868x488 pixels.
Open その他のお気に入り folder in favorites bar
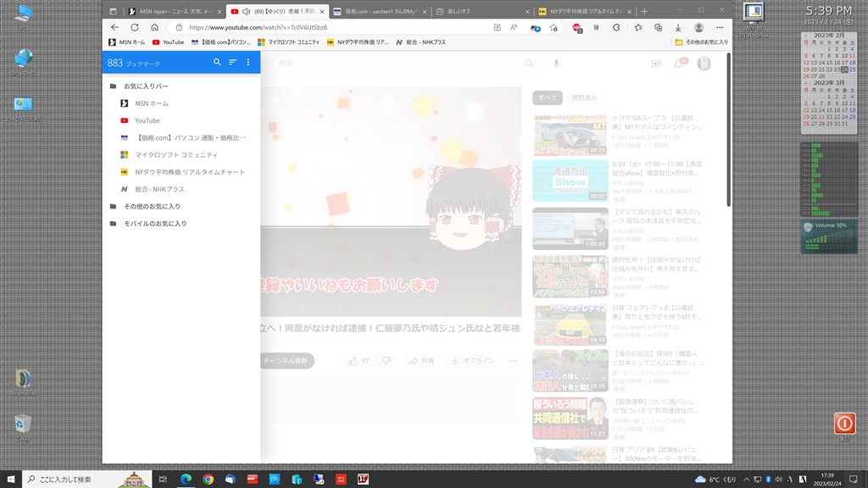coord(701,42)
